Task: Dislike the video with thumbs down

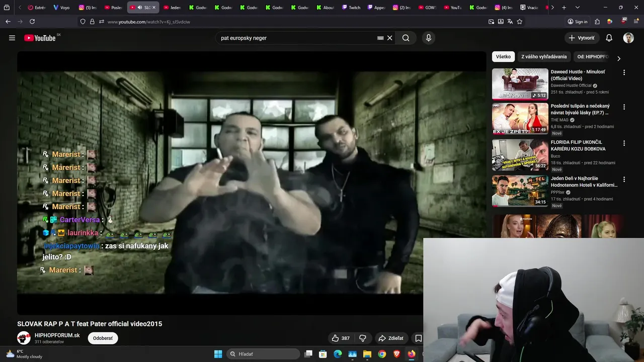Action: pyautogui.click(x=363, y=338)
